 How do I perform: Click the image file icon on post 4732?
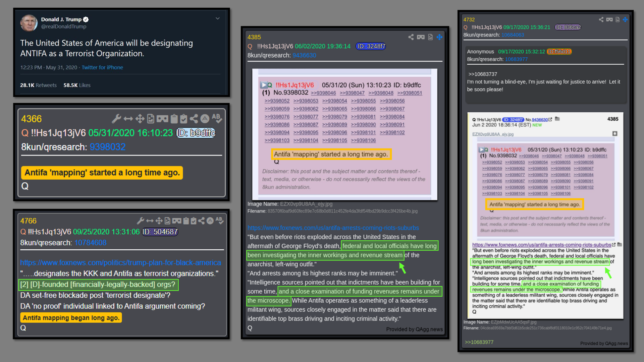click(x=618, y=20)
